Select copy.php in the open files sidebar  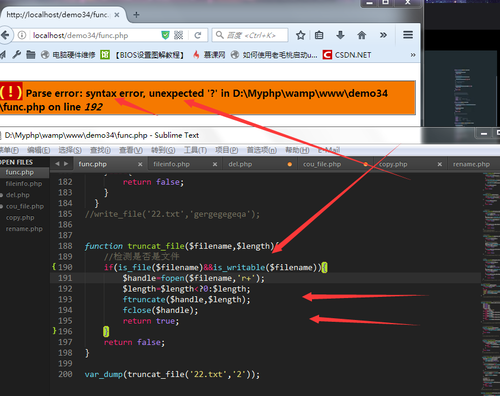(20, 218)
